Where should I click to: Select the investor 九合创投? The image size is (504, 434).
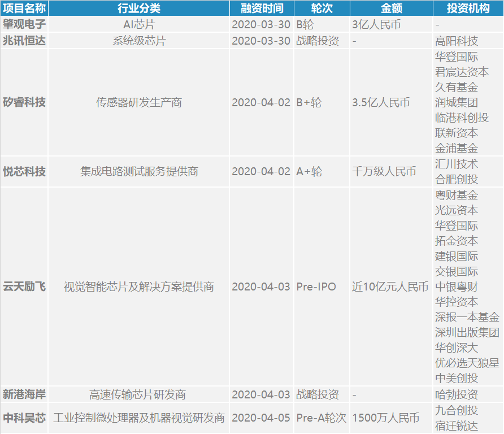click(x=457, y=410)
